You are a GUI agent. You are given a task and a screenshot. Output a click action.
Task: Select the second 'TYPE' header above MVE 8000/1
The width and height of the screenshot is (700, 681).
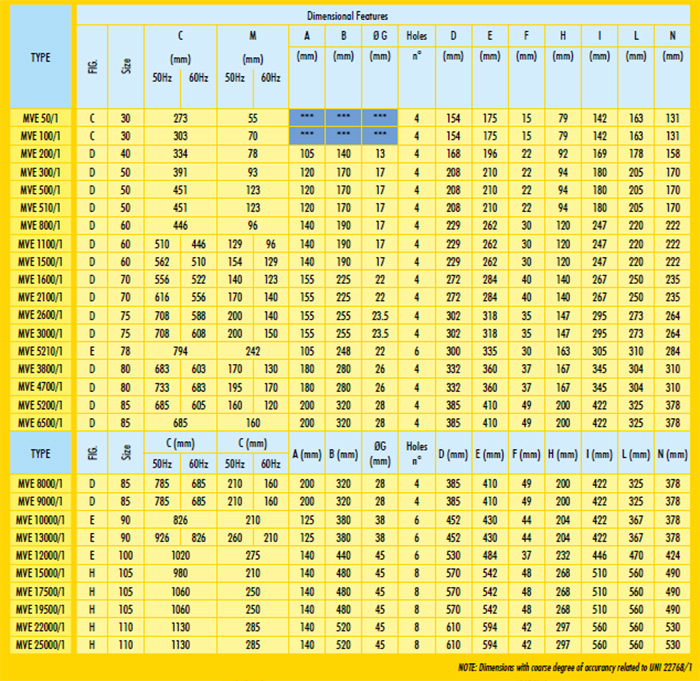[x=40, y=453]
